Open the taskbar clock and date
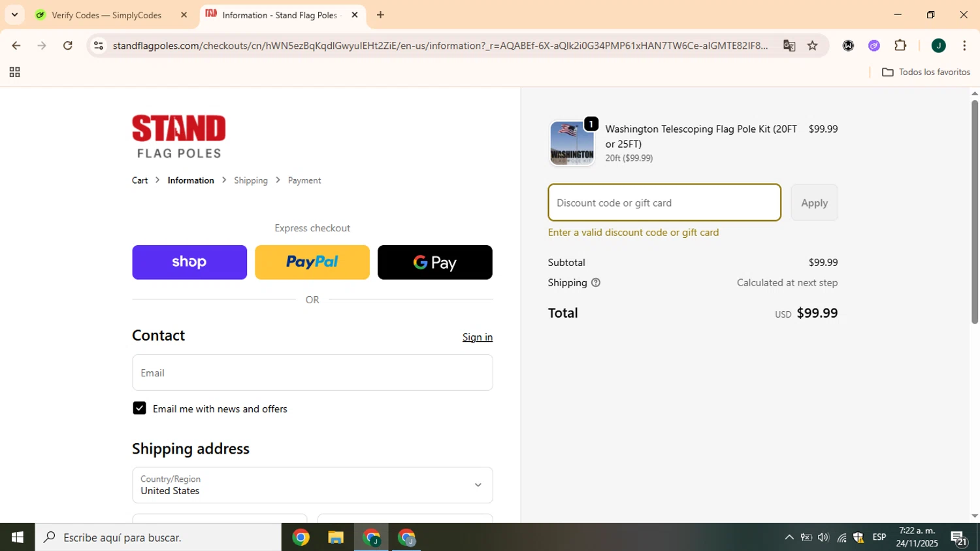 click(x=917, y=537)
